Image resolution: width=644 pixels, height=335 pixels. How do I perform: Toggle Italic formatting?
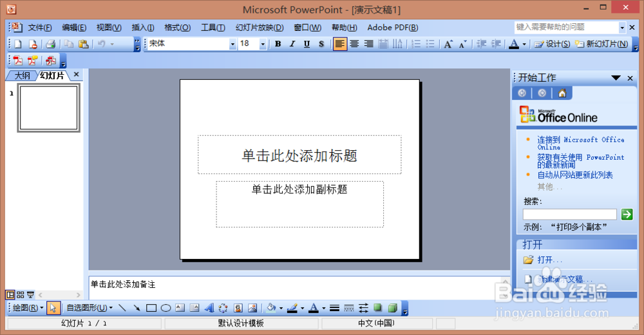coord(292,44)
